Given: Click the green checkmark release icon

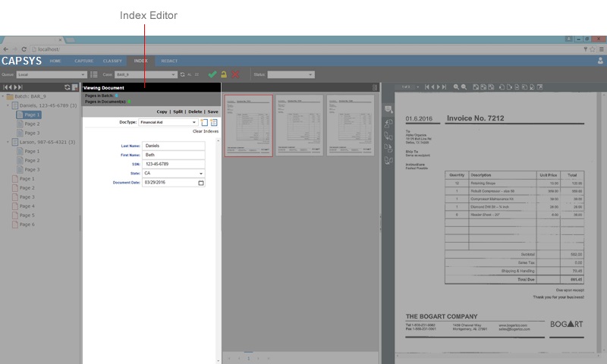Looking at the screenshot, I should [x=212, y=74].
